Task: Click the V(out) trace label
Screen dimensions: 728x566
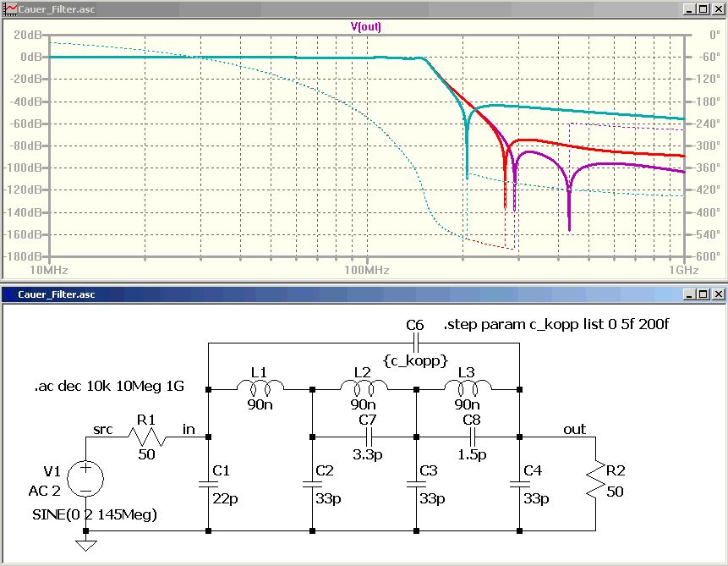Action: click(366, 26)
